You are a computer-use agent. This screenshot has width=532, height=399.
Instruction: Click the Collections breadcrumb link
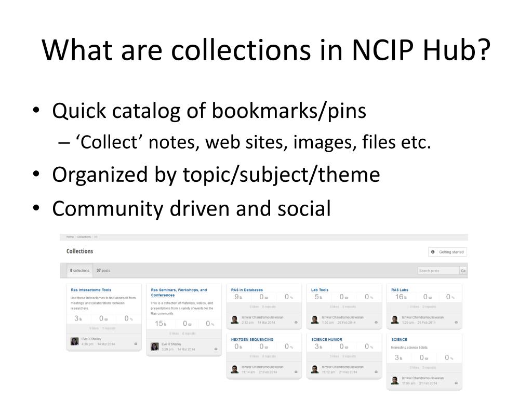(x=84, y=237)
